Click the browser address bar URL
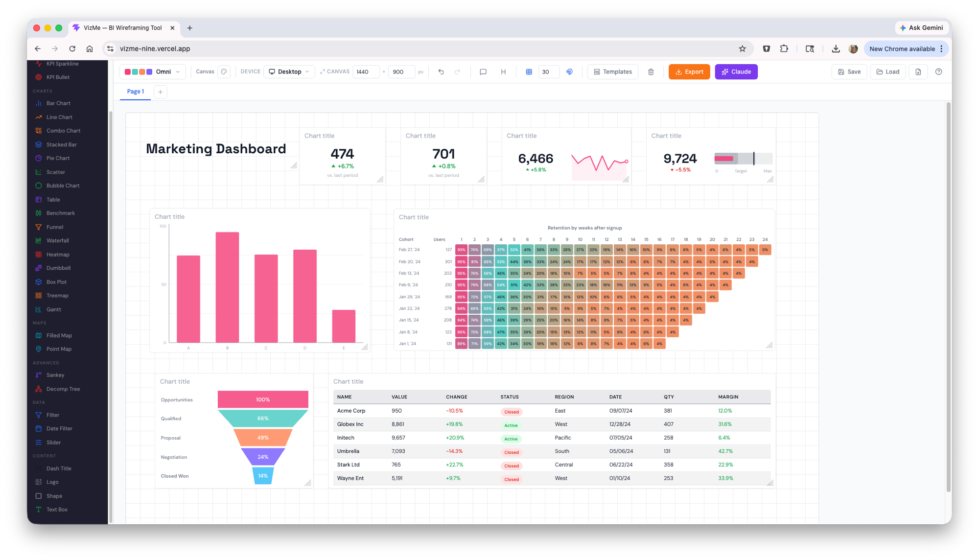Screen dimensions: 979x560 [x=155, y=49]
